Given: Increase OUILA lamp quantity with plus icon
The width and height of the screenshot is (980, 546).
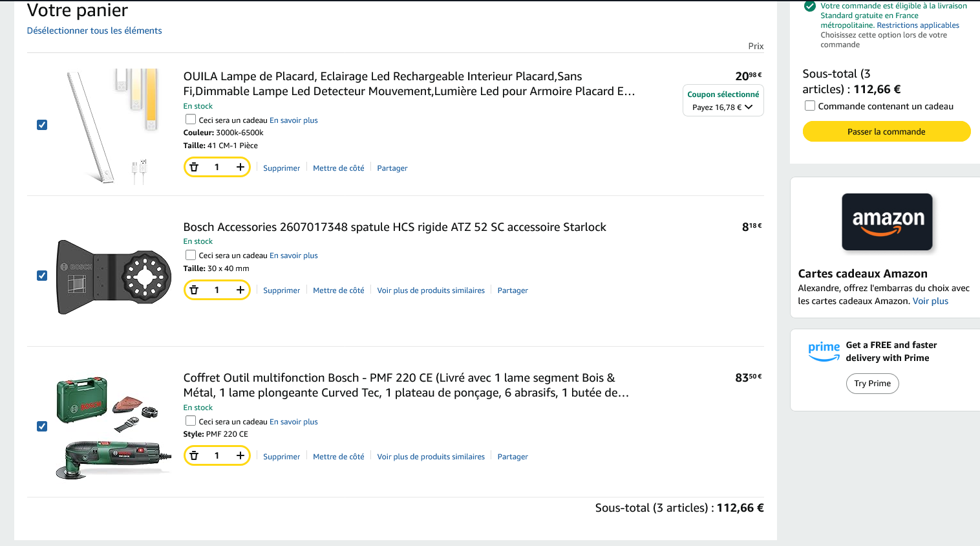Looking at the screenshot, I should pyautogui.click(x=240, y=167).
